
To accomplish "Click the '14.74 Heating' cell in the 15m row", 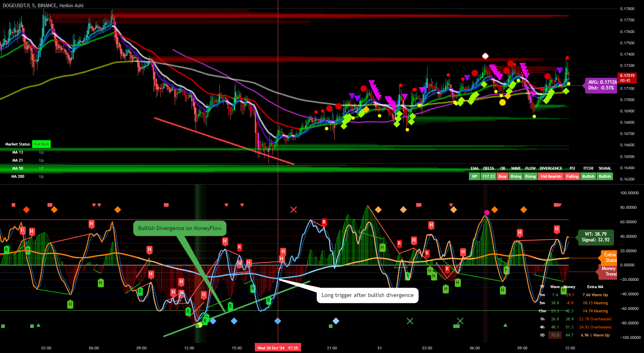I will 595,311.
